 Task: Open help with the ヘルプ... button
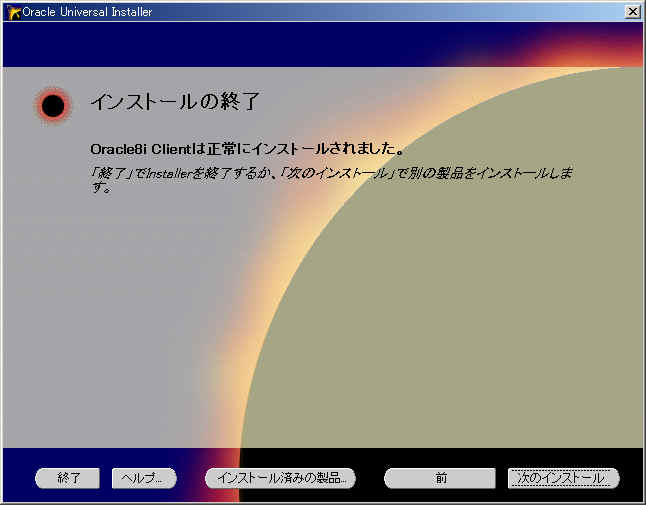(x=144, y=478)
